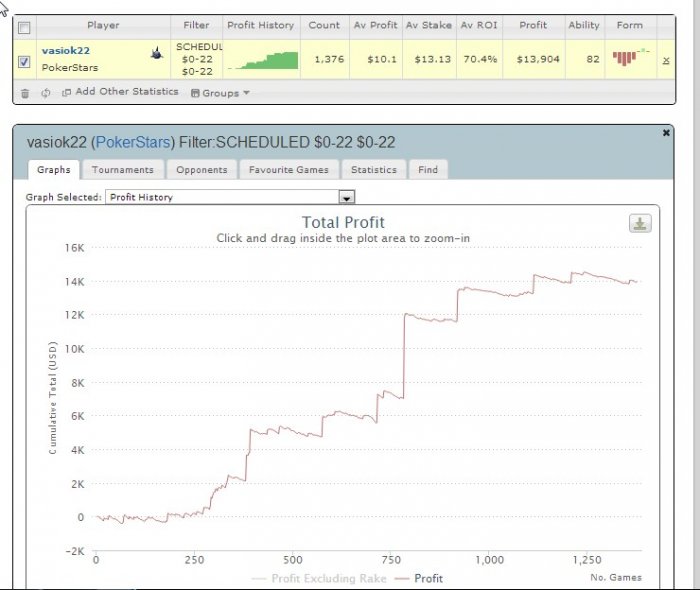Click the Total Profit chart title
The width and height of the screenshot is (700, 590).
tap(343, 222)
